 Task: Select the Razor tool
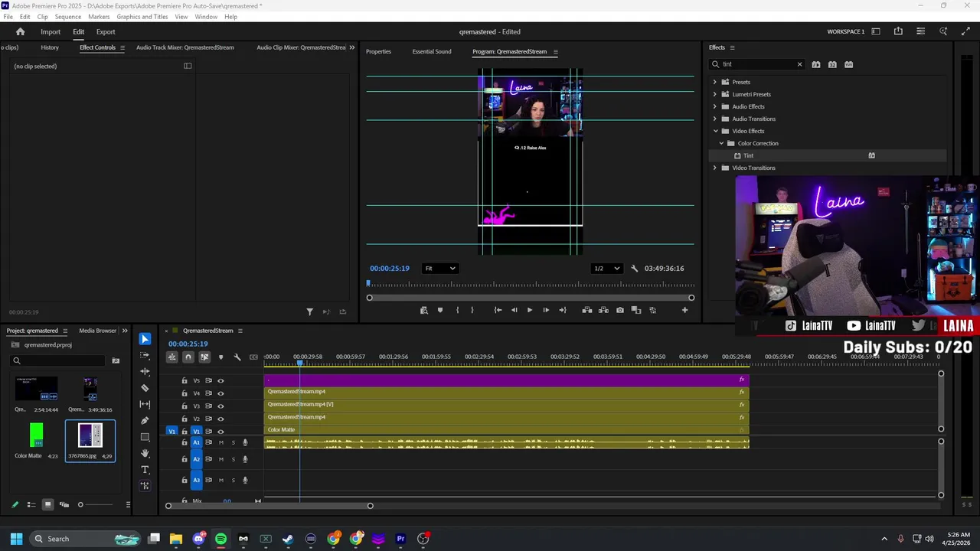[145, 388]
